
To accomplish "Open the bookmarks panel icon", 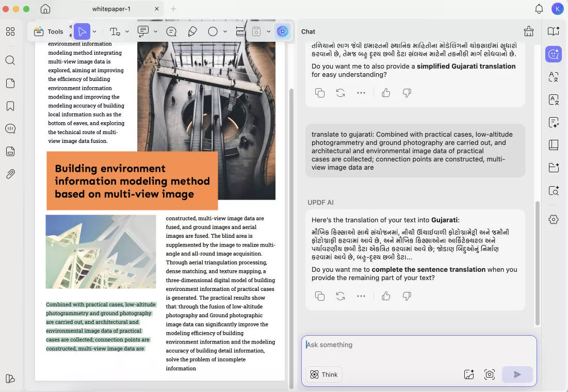I will click(10, 106).
